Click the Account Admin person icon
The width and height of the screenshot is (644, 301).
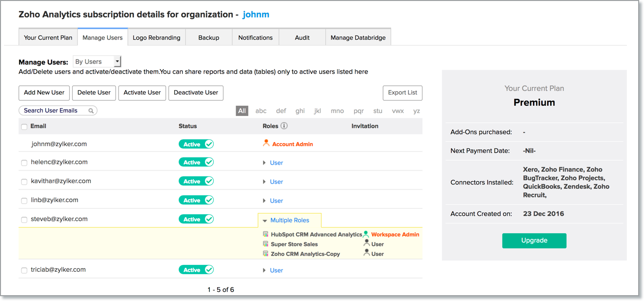tap(266, 143)
